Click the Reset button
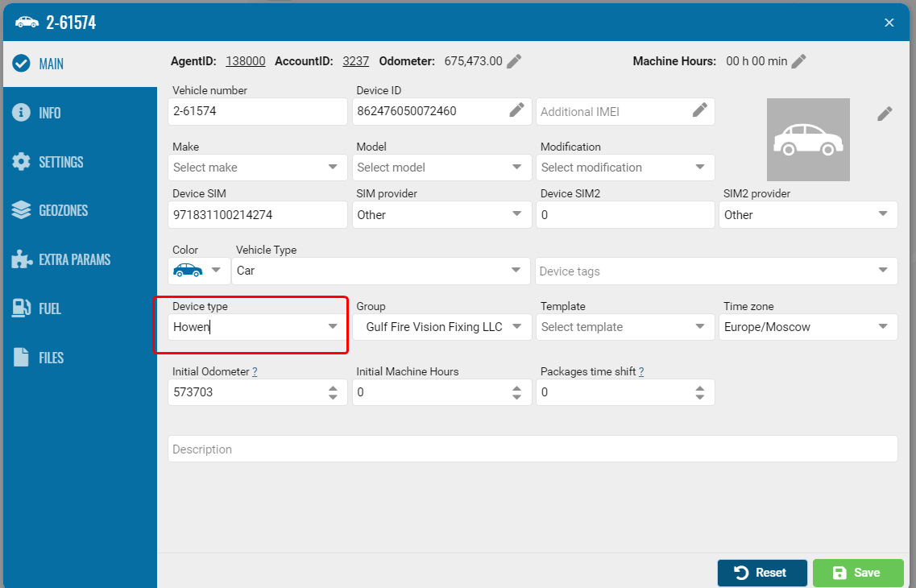 761,573
